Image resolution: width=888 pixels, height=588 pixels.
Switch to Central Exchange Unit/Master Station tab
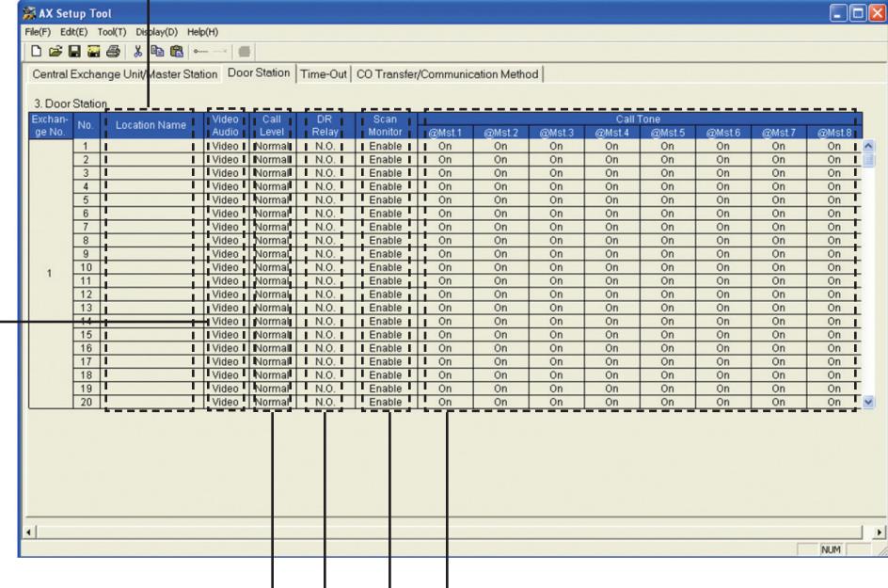124,74
